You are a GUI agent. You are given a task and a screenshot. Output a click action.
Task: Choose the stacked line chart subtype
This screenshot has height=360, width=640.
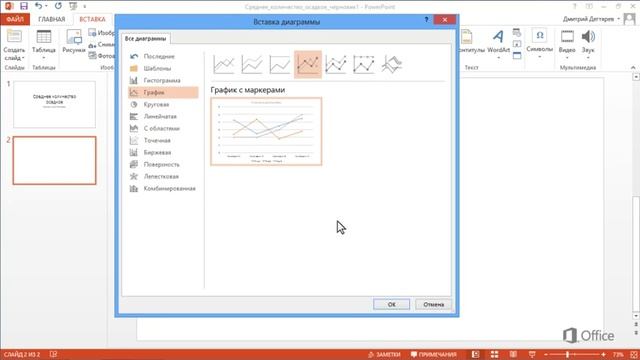pyautogui.click(x=251, y=64)
